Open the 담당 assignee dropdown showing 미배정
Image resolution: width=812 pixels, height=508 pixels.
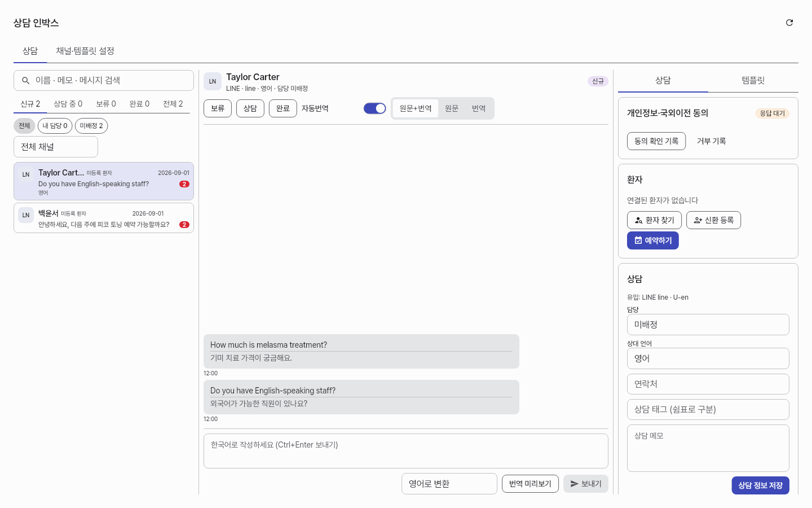708,325
